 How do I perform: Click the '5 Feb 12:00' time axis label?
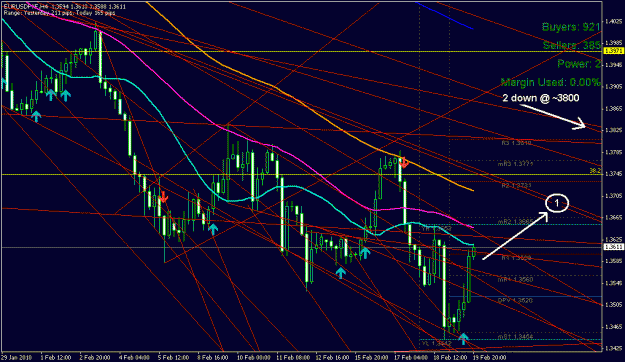pos(173,357)
